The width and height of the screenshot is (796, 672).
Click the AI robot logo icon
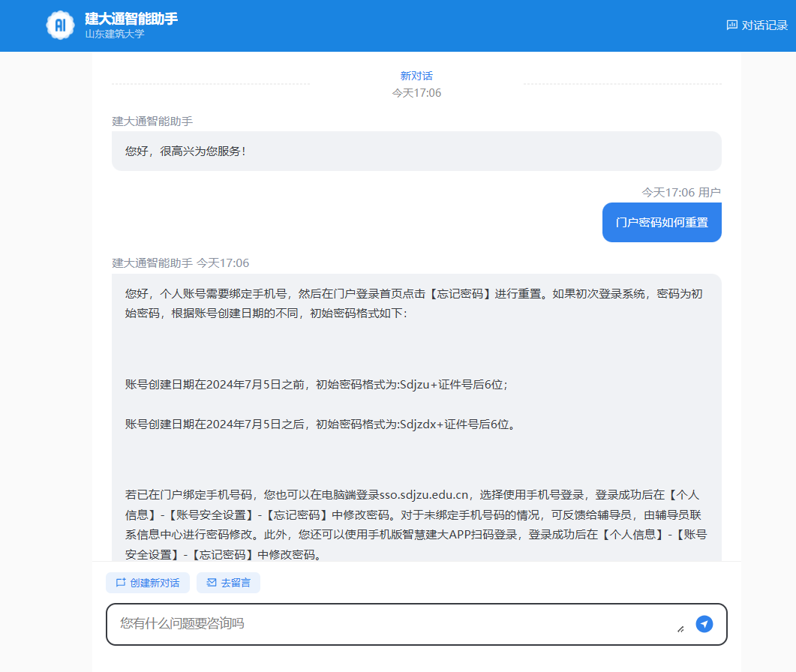60,25
